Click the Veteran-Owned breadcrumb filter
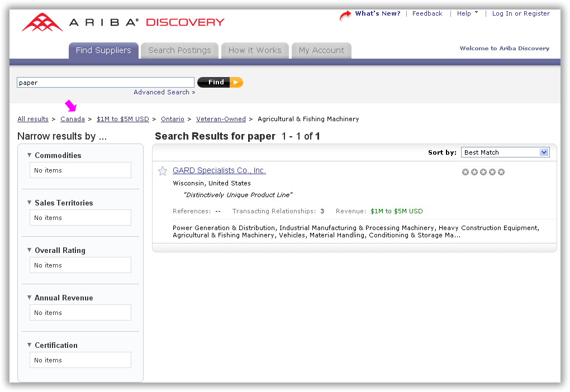570x392 pixels. [x=221, y=119]
